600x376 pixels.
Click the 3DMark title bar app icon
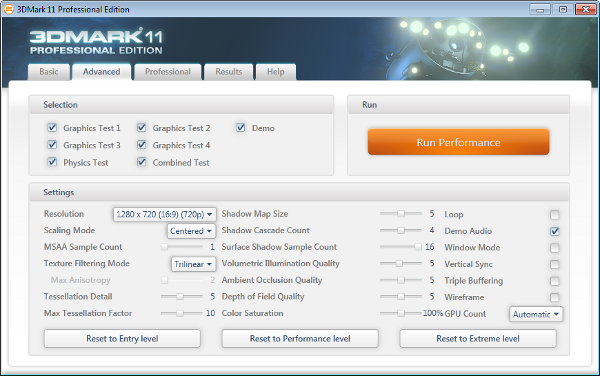[x=8, y=9]
